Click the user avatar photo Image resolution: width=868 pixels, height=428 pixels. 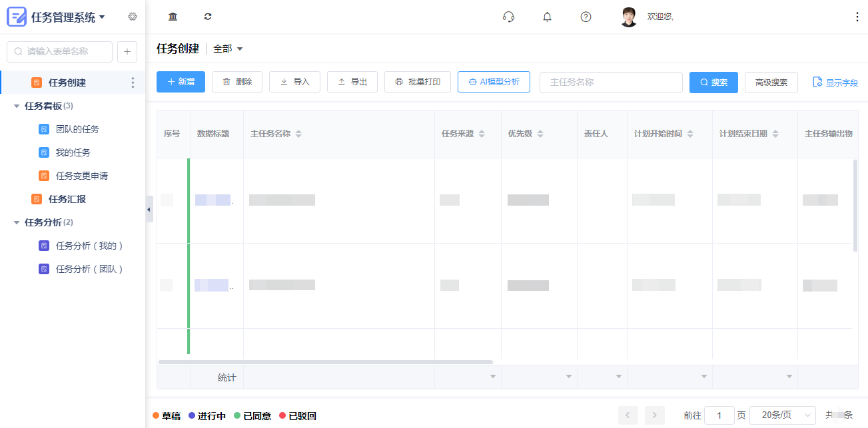(629, 17)
